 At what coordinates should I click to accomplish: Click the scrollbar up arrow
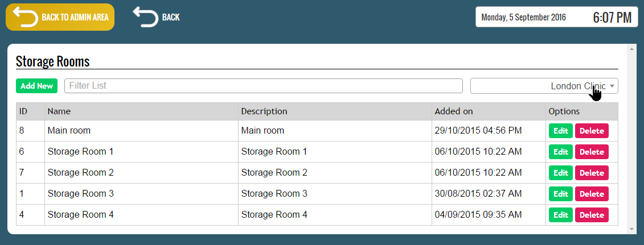point(633,49)
